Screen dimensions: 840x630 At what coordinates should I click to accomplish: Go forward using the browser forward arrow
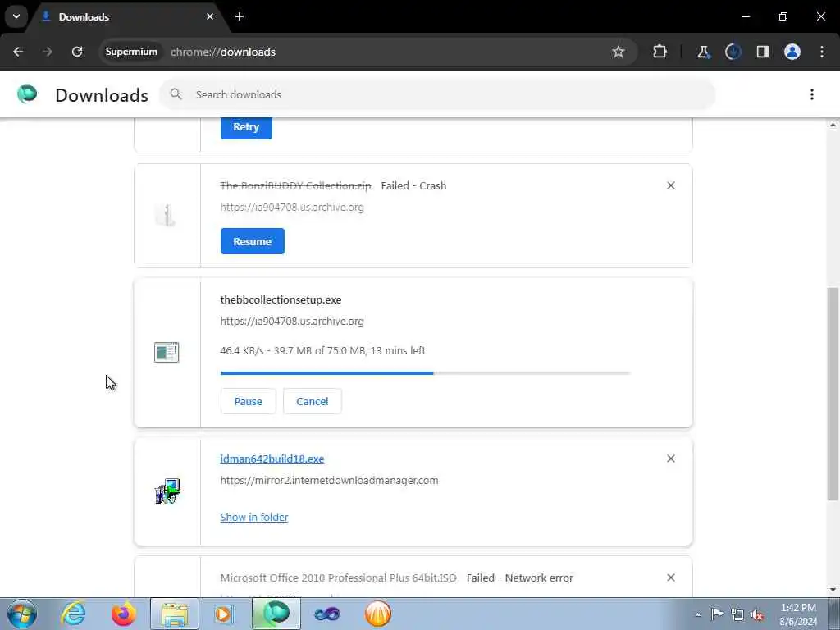point(48,52)
